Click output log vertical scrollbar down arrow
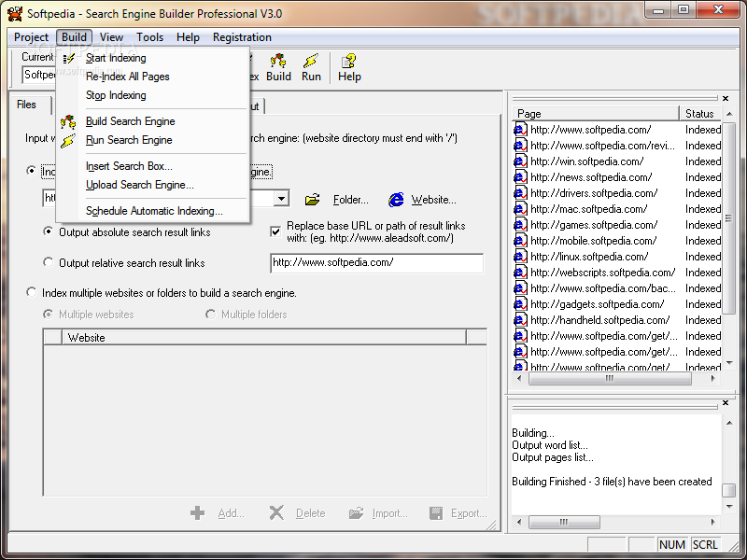The image size is (747, 560). click(729, 506)
